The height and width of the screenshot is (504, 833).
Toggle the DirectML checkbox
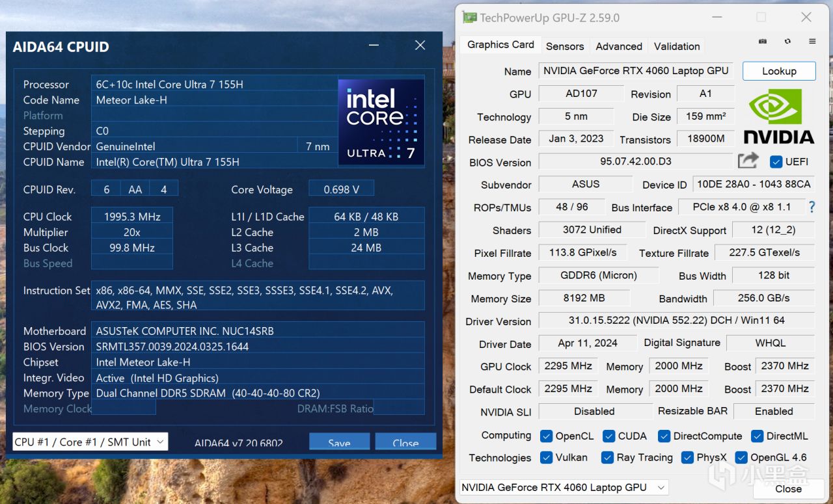[x=757, y=436]
